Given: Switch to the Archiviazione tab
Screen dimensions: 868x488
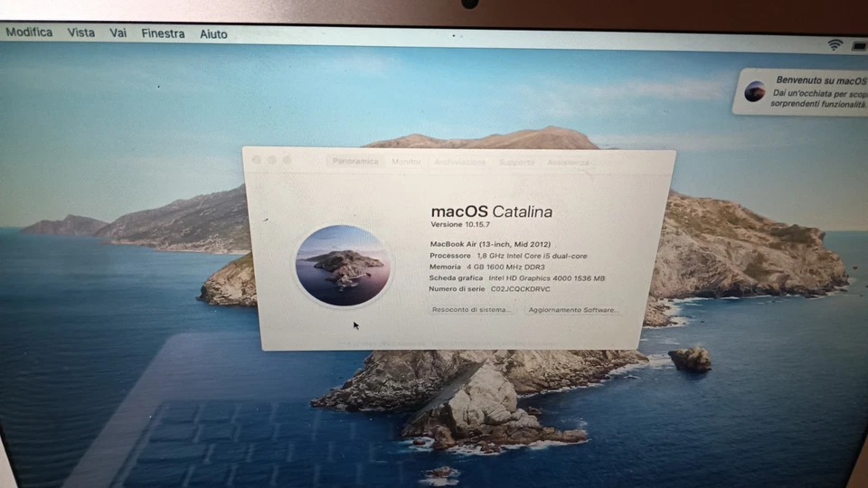Looking at the screenshot, I should point(459,162).
